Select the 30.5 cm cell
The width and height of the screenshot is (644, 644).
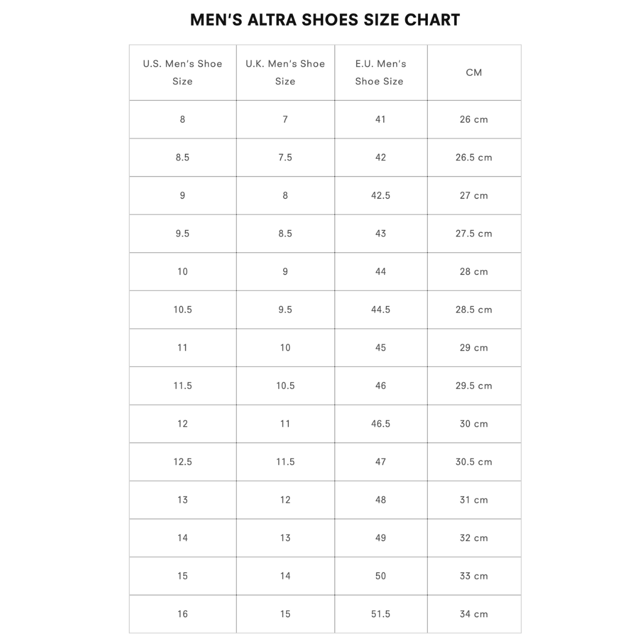(474, 462)
